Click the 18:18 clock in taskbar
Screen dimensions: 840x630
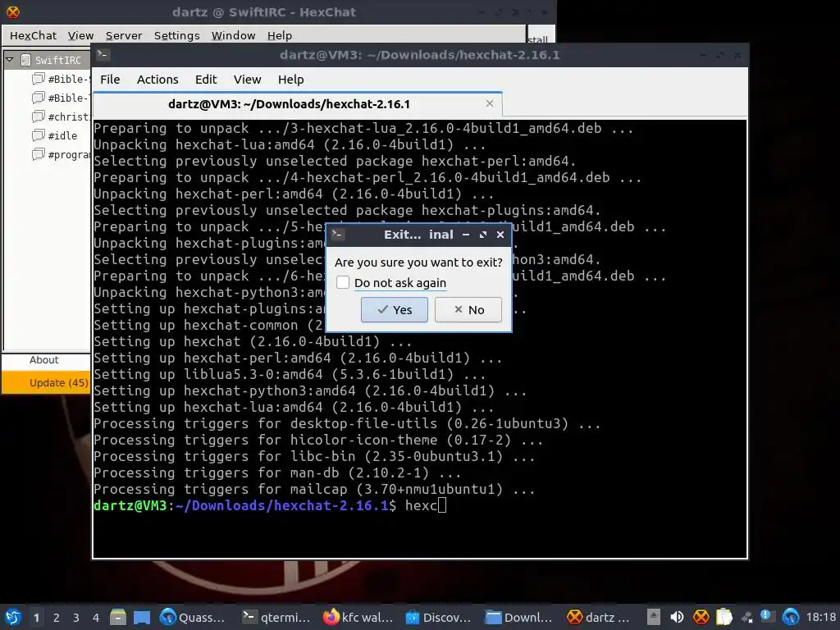point(820,617)
